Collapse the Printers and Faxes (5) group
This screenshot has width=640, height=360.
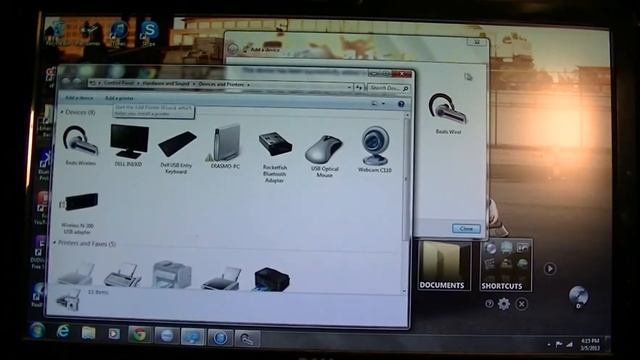click(54, 243)
